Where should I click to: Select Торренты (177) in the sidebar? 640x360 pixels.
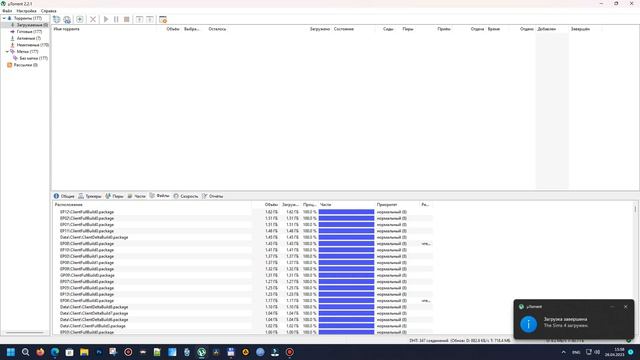pyautogui.click(x=27, y=18)
